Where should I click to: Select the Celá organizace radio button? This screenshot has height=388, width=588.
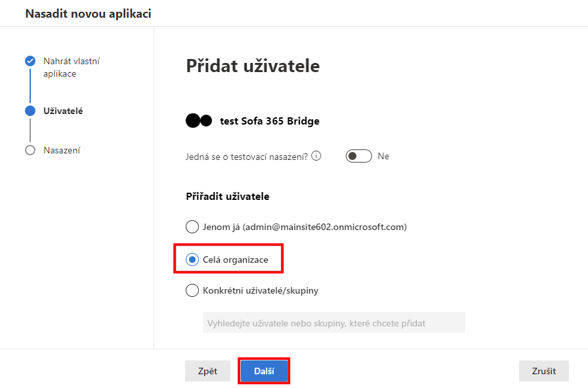(x=192, y=260)
